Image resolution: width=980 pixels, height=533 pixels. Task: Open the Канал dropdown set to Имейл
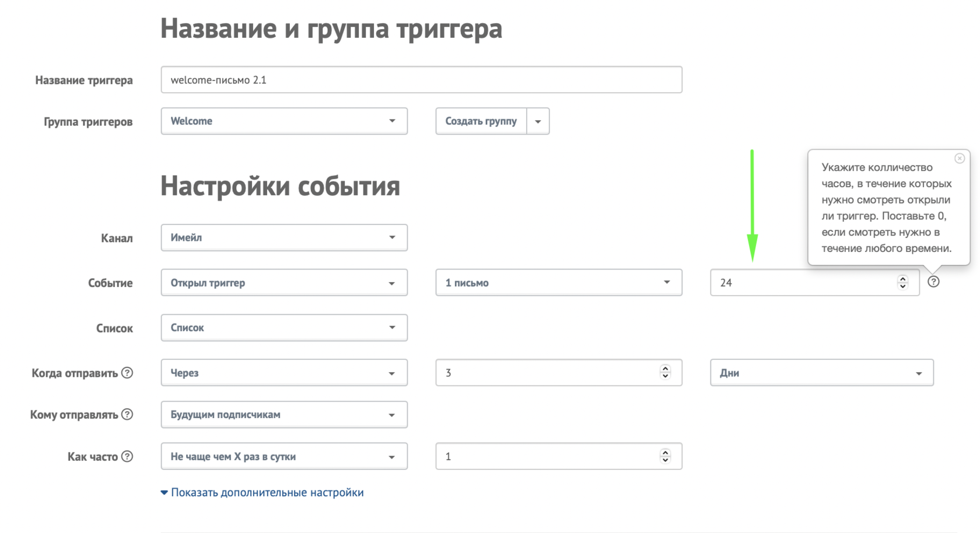tap(284, 238)
